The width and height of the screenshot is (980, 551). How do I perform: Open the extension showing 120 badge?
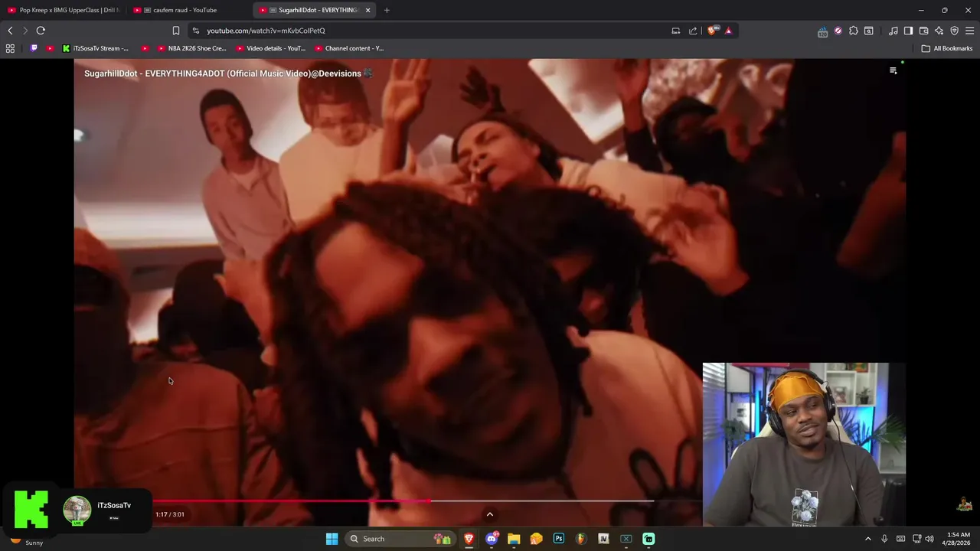822,31
